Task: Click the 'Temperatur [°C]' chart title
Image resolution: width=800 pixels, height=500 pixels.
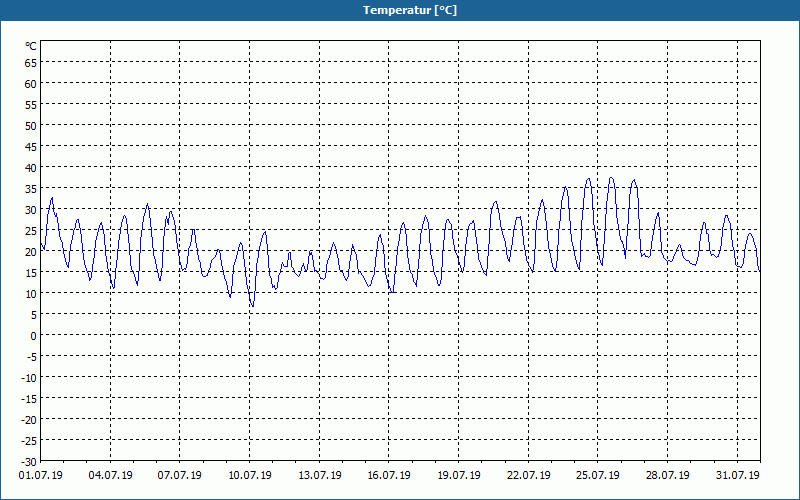Action: click(x=410, y=10)
